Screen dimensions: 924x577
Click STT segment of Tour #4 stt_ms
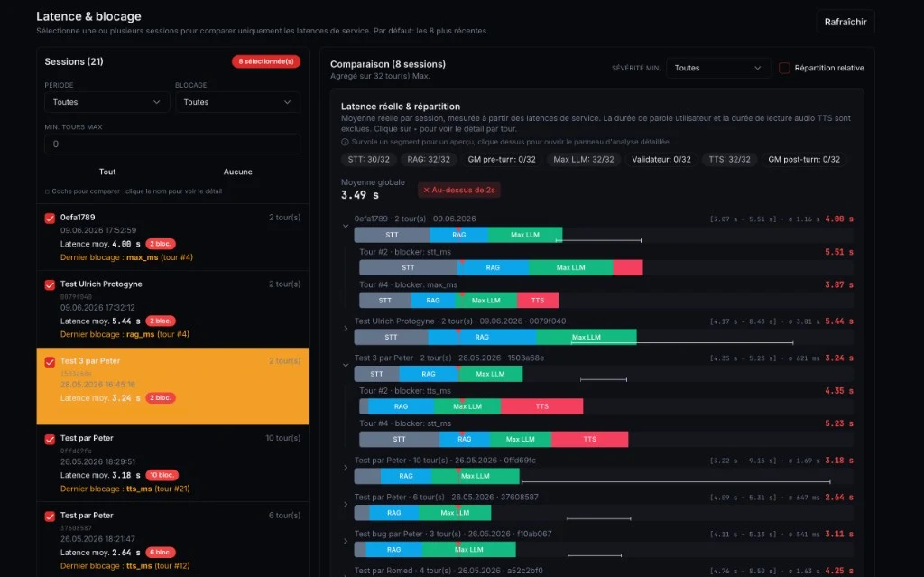pos(399,439)
